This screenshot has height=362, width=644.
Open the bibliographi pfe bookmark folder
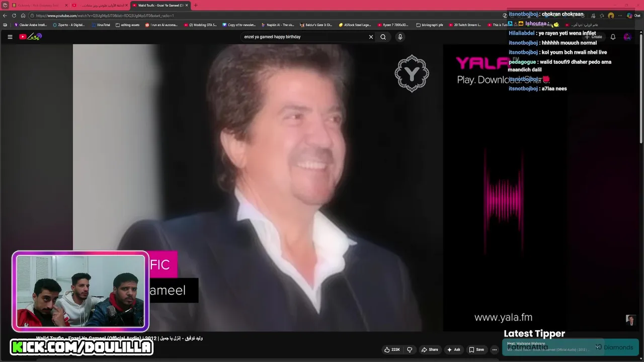pos(430,25)
